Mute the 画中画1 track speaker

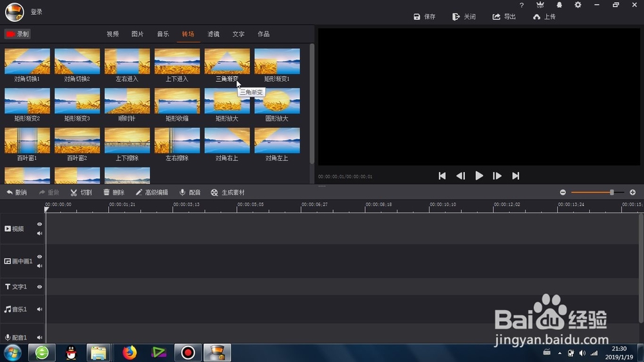39,266
